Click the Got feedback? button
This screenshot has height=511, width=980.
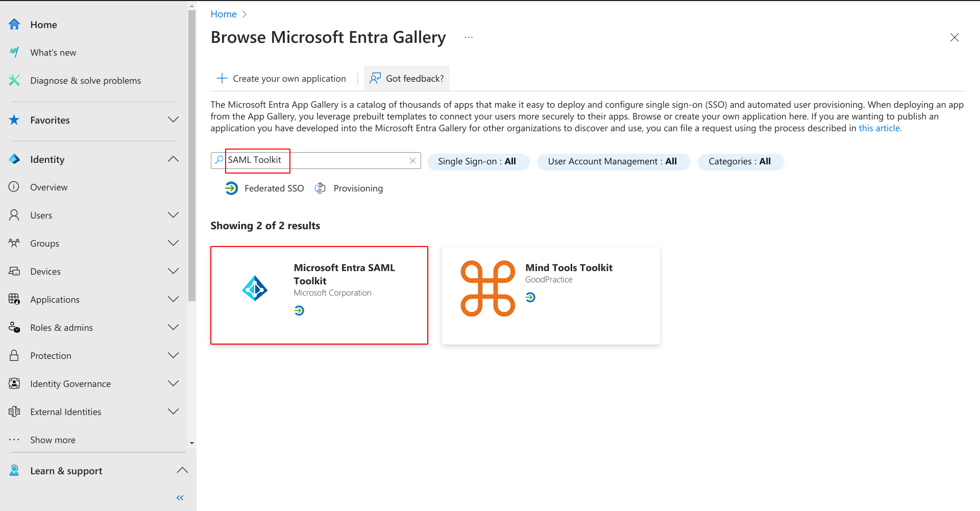[407, 78]
